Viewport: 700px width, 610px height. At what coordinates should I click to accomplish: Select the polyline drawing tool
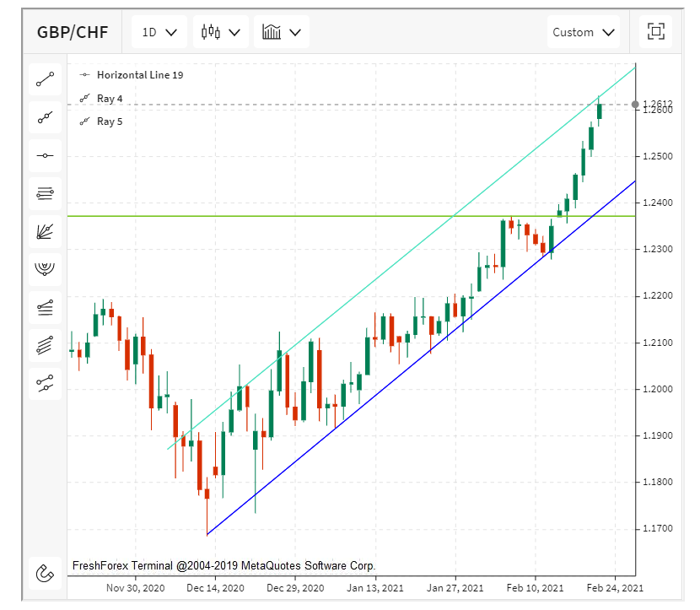pyautogui.click(x=45, y=383)
